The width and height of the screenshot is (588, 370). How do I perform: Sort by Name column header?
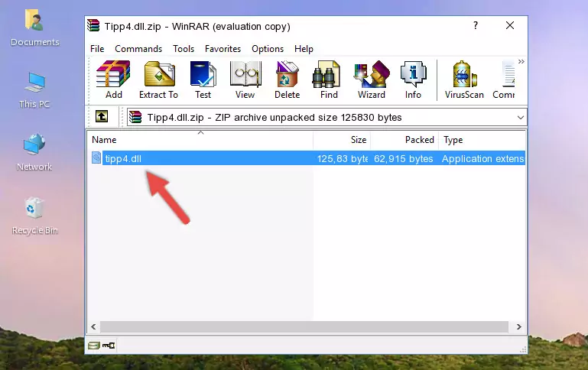point(200,140)
